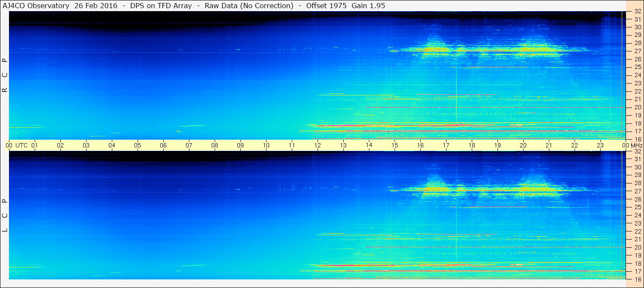Click the 27 MHz tick label in LCP panel

pos(638,191)
